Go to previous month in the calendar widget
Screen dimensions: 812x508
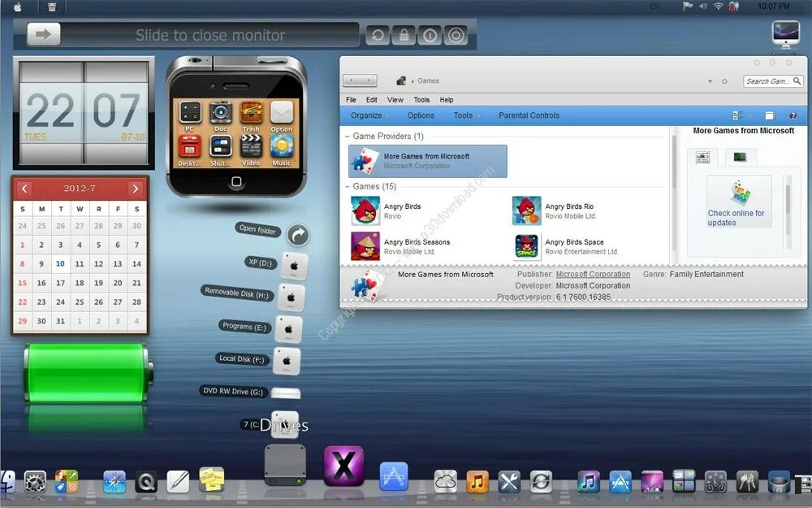[24, 189]
